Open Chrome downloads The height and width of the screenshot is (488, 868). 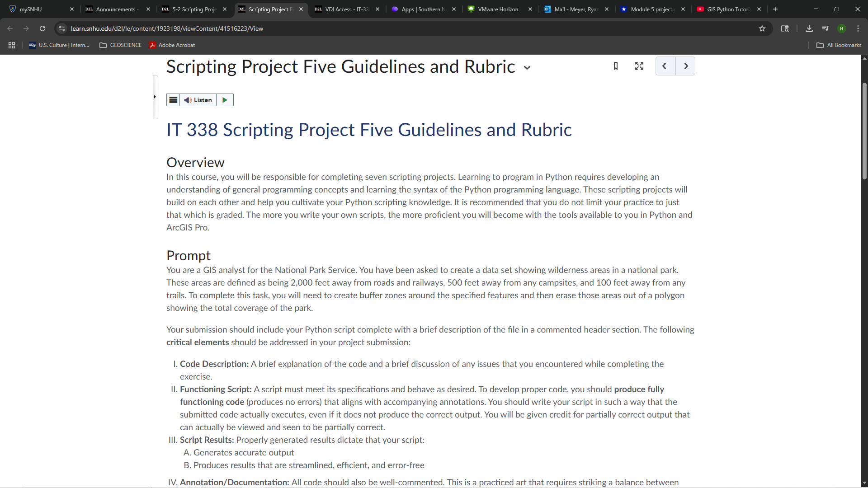(x=809, y=28)
